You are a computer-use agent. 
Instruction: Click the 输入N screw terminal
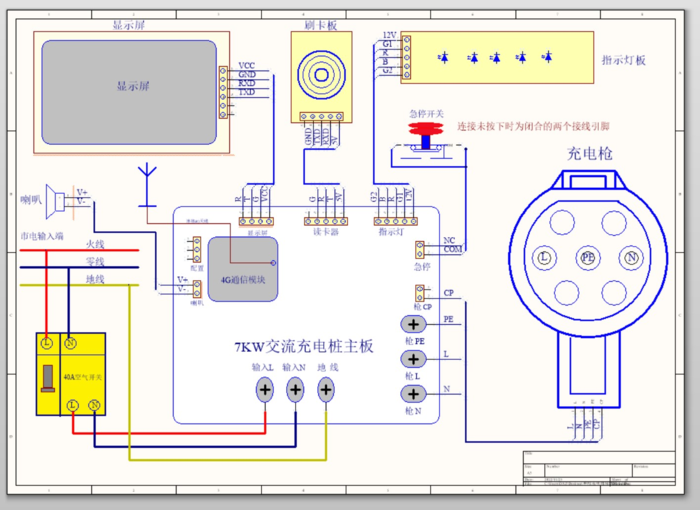click(x=295, y=390)
